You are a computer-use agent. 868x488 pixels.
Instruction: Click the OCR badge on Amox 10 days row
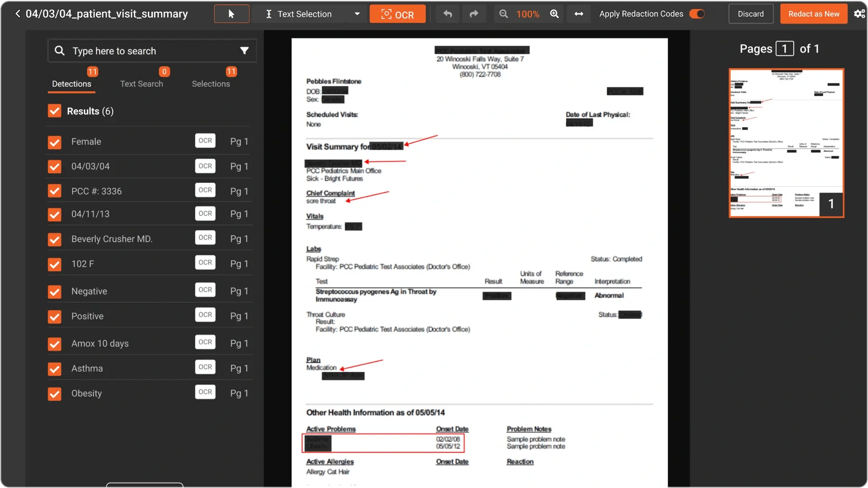(x=205, y=342)
